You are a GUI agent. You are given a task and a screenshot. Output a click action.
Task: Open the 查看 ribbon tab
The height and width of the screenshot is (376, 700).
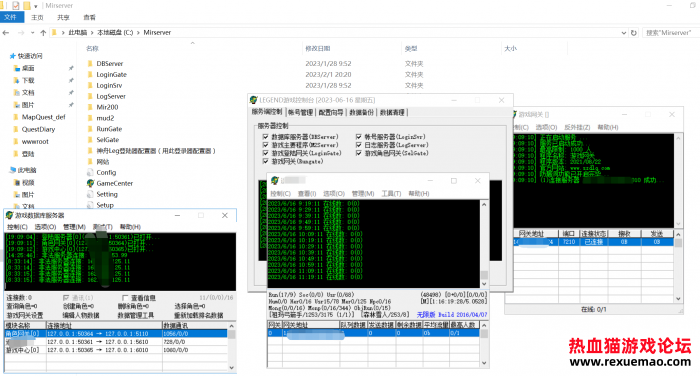pyautogui.click(x=89, y=17)
